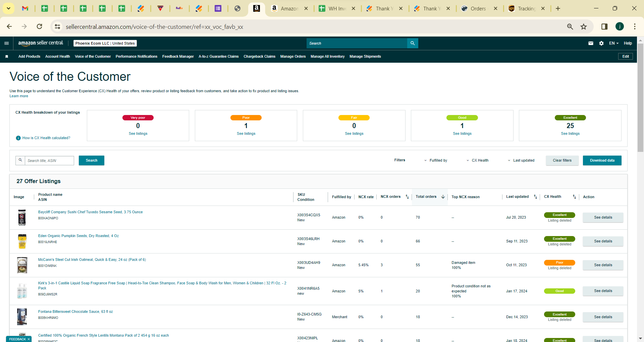Click the top Seller Central search box
Image resolution: width=644 pixels, height=342 pixels.
click(x=357, y=43)
